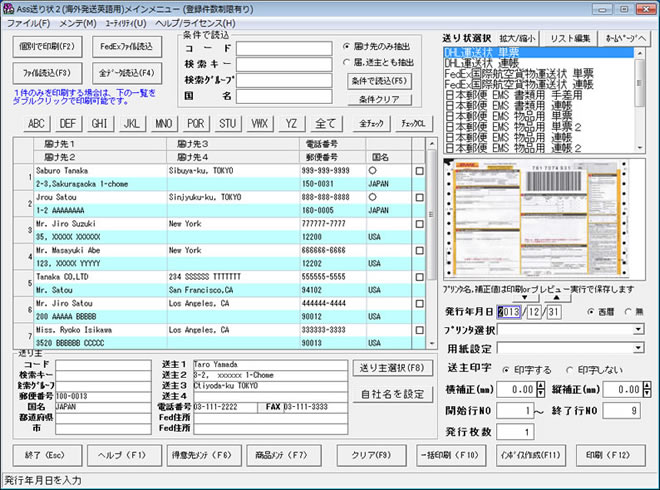Open the ファイル(F) menu

[x=26, y=22]
